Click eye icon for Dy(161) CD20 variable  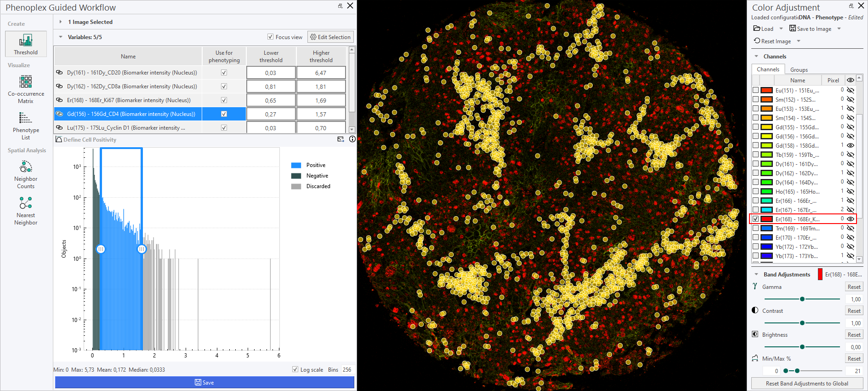click(59, 73)
